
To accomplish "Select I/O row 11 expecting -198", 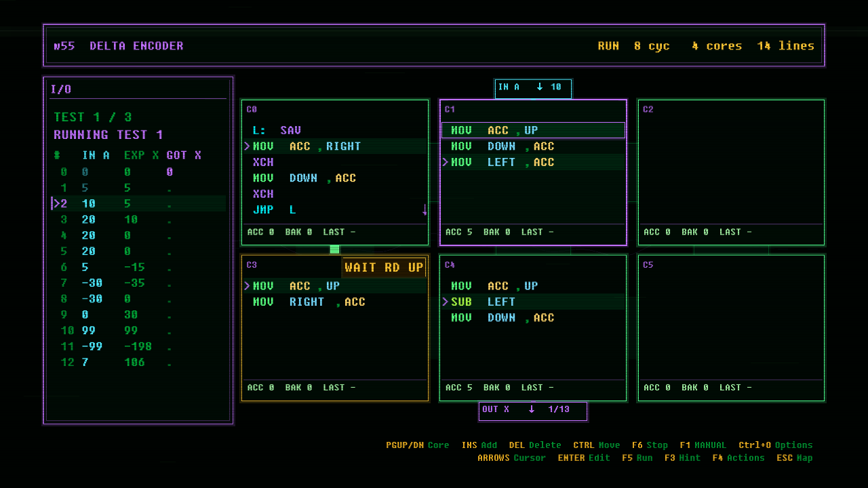I will click(x=138, y=346).
